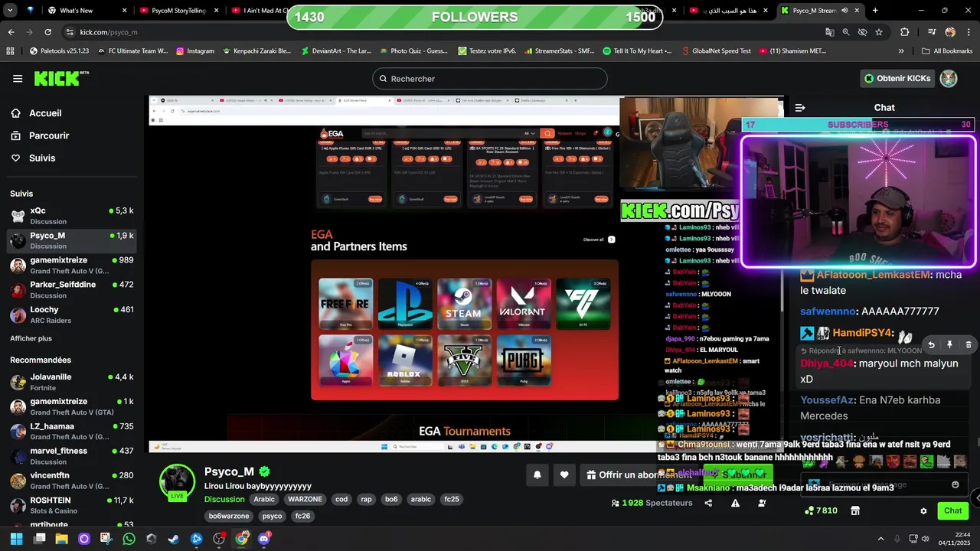980x551 pixels.
Task: Open OBS Studio from the taskbar
Action: click(219, 539)
